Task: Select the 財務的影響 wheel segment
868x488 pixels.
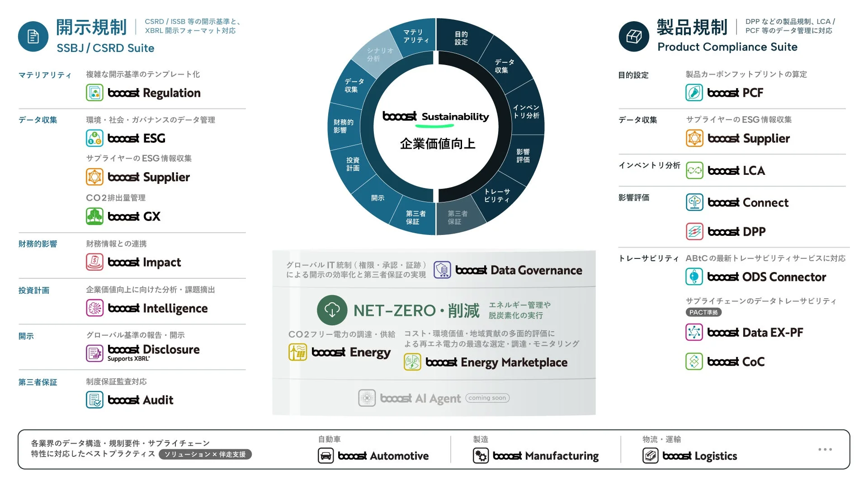Action: coord(343,126)
